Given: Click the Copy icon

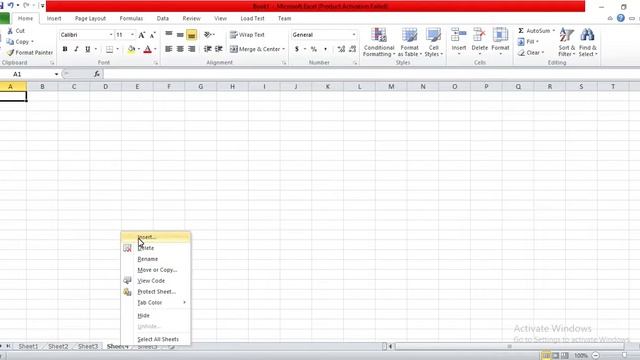Looking at the screenshot, I should click(10, 42).
